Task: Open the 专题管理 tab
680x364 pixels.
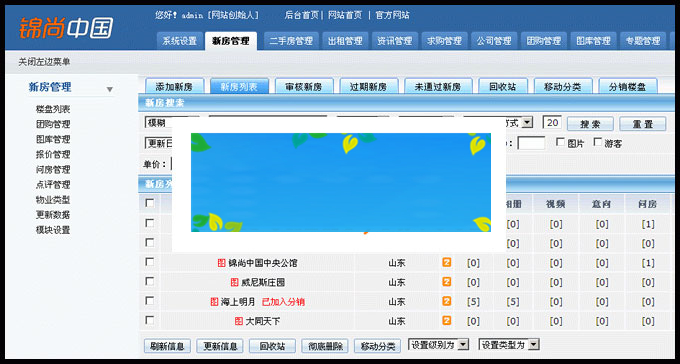Action: [x=643, y=41]
